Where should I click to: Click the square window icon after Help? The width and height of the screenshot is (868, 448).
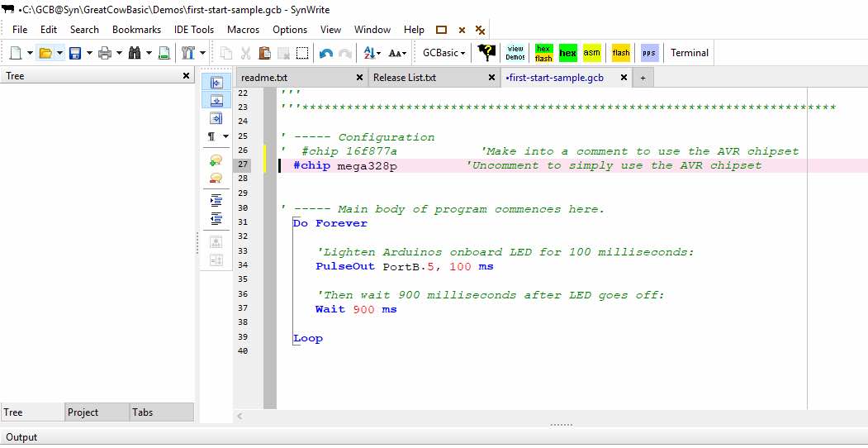pyautogui.click(x=441, y=31)
